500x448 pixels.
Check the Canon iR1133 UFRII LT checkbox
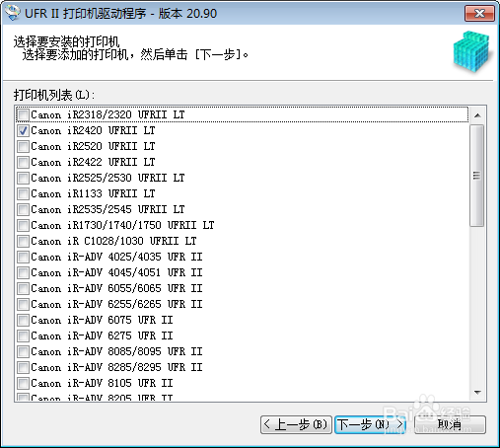tap(23, 193)
